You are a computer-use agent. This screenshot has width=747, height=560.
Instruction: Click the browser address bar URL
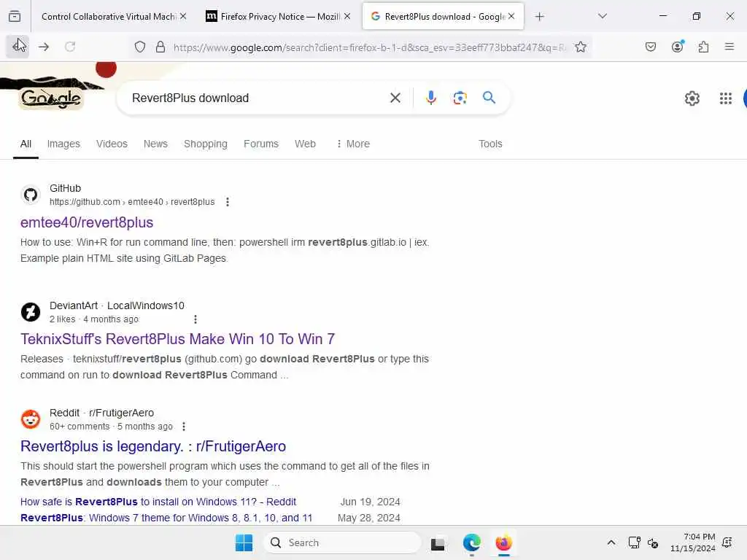pyautogui.click(x=369, y=47)
